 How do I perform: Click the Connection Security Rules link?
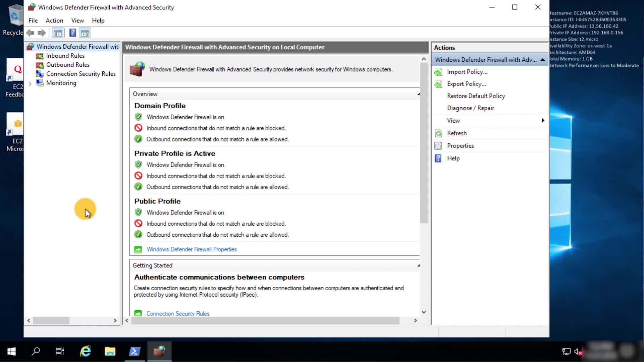178,314
